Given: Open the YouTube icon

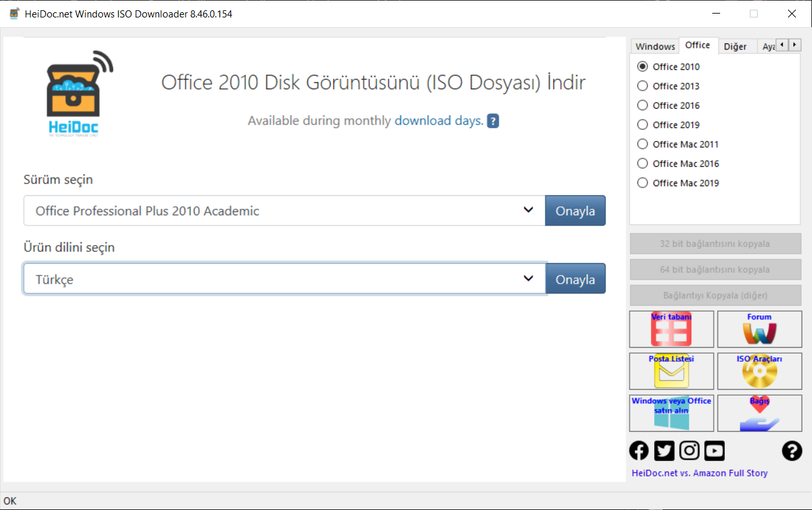Looking at the screenshot, I should 714,451.
